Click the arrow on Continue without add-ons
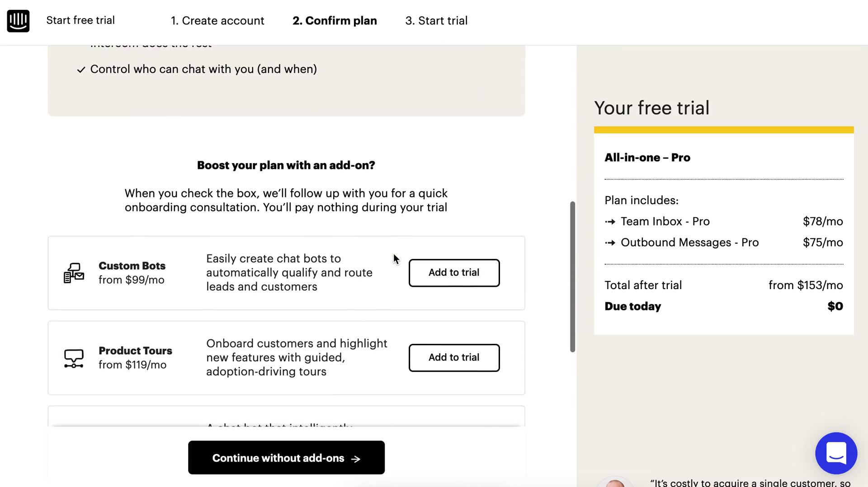Screen dimensions: 868x487 pyautogui.click(x=356, y=459)
